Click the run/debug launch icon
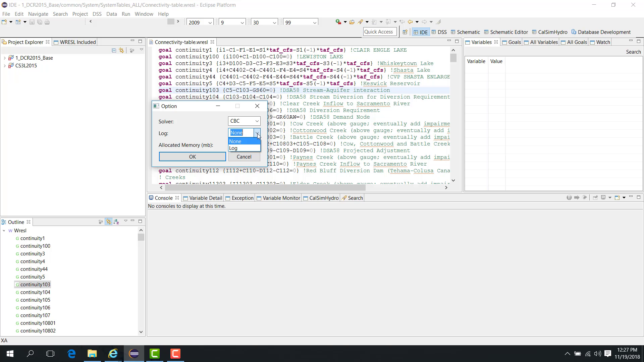644x362 pixels. 338,22
